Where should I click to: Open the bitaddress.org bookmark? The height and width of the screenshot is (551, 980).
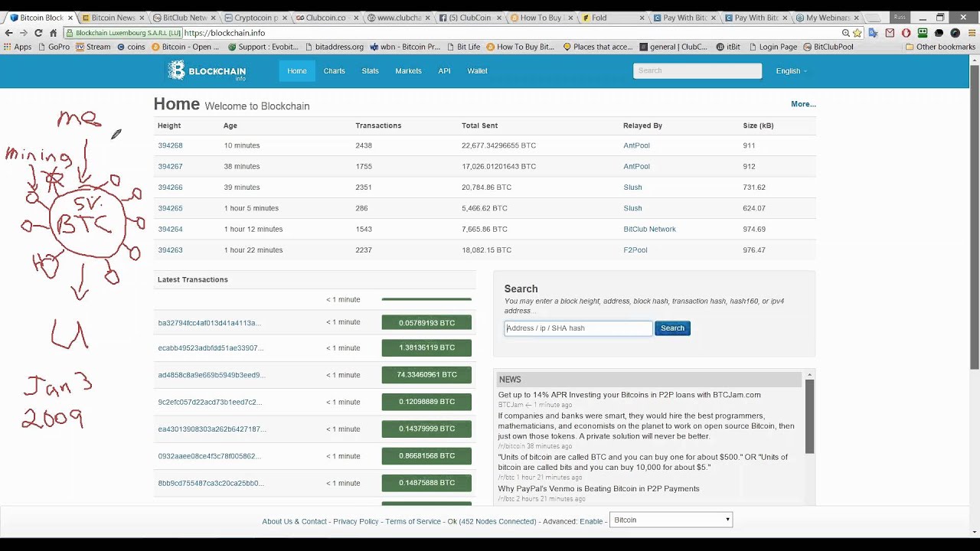(x=333, y=47)
